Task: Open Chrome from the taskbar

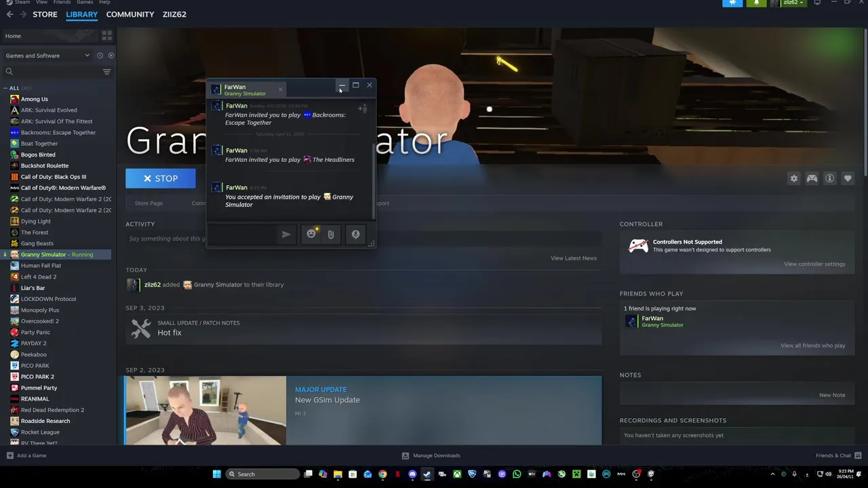Action: [382, 474]
